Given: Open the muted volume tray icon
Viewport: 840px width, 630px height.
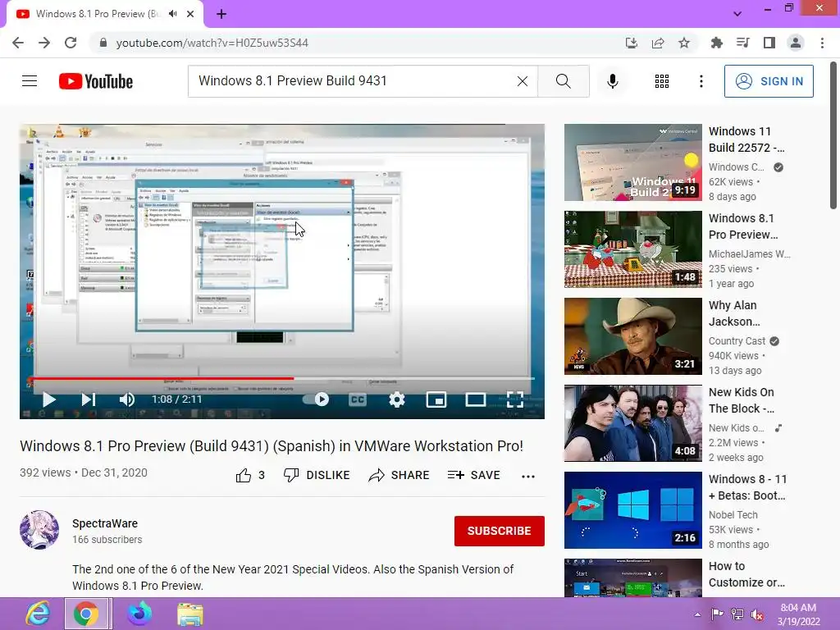Looking at the screenshot, I should [757, 614].
